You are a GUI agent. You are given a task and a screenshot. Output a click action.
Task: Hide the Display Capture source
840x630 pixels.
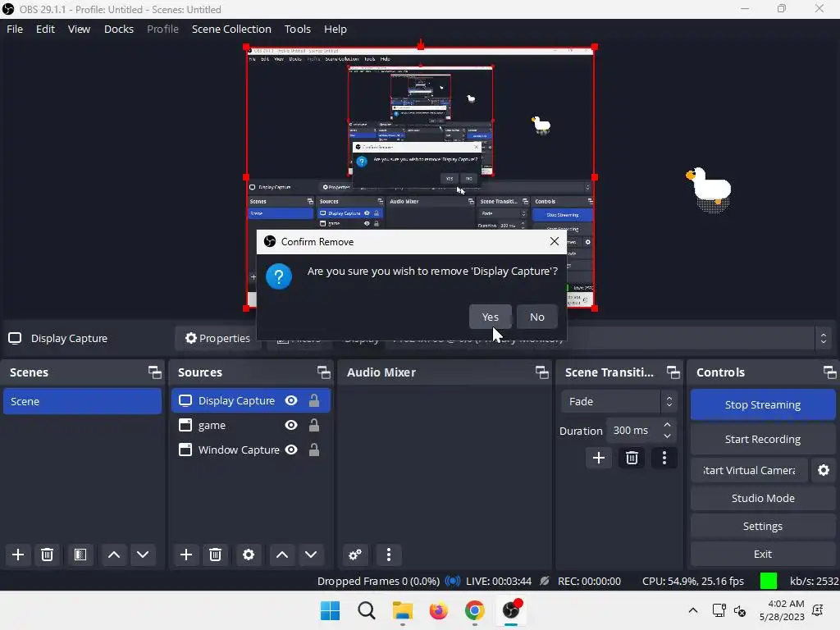point(291,400)
